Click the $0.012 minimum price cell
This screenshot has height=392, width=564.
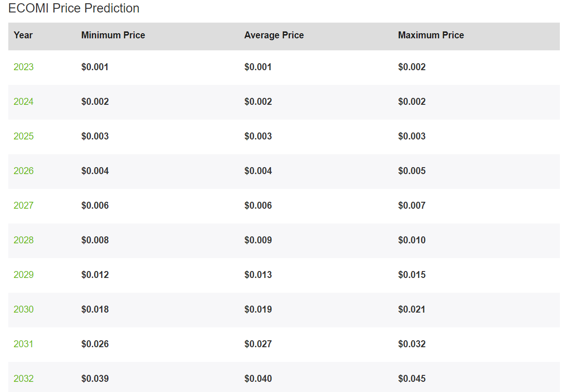tap(95, 275)
